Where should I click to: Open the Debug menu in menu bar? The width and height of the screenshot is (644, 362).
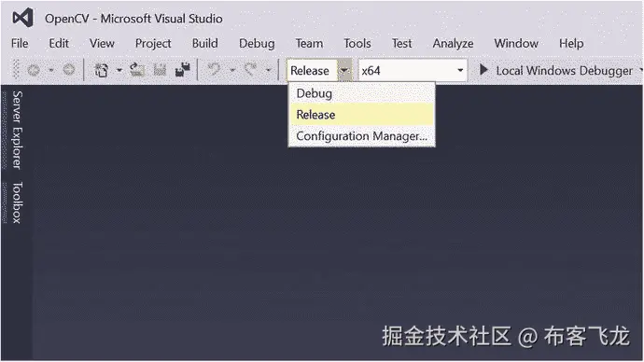(257, 44)
